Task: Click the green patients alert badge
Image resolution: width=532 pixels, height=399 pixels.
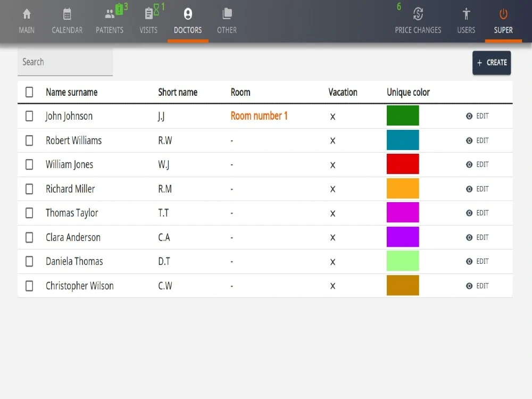Action: [119, 9]
